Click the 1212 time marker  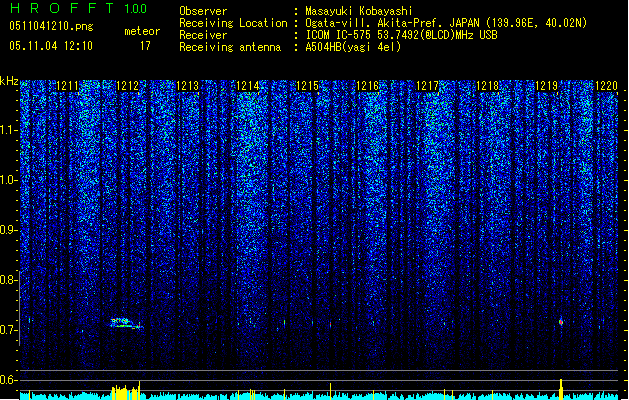point(127,86)
